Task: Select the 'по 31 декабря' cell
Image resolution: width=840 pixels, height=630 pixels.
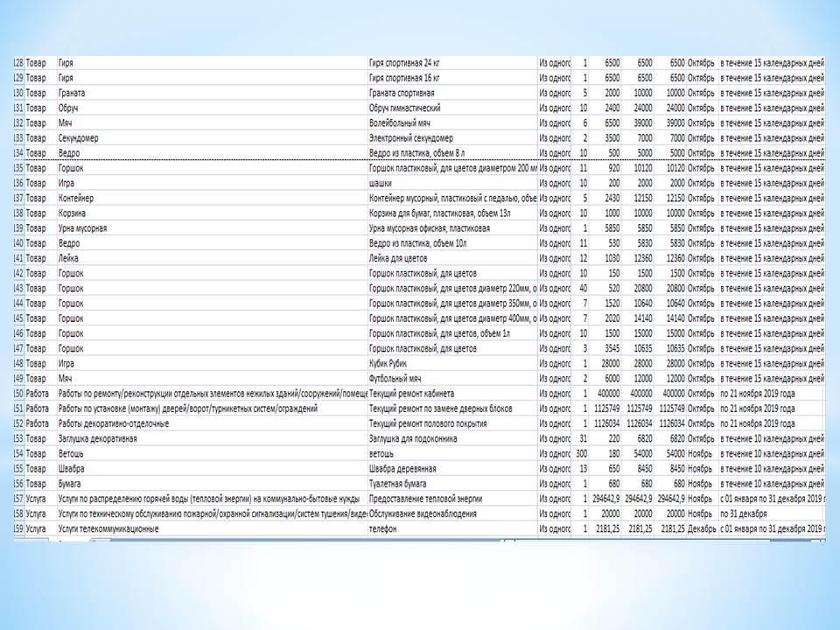Action: pos(772,514)
